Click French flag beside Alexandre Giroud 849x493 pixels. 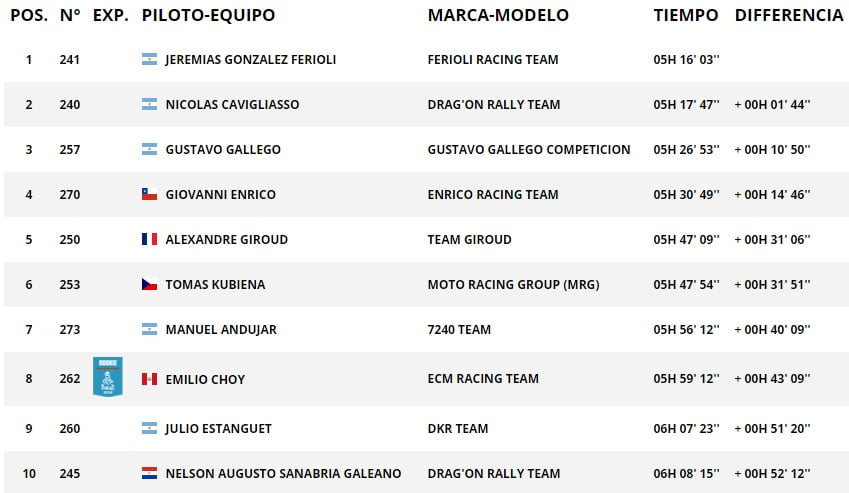tap(149, 239)
